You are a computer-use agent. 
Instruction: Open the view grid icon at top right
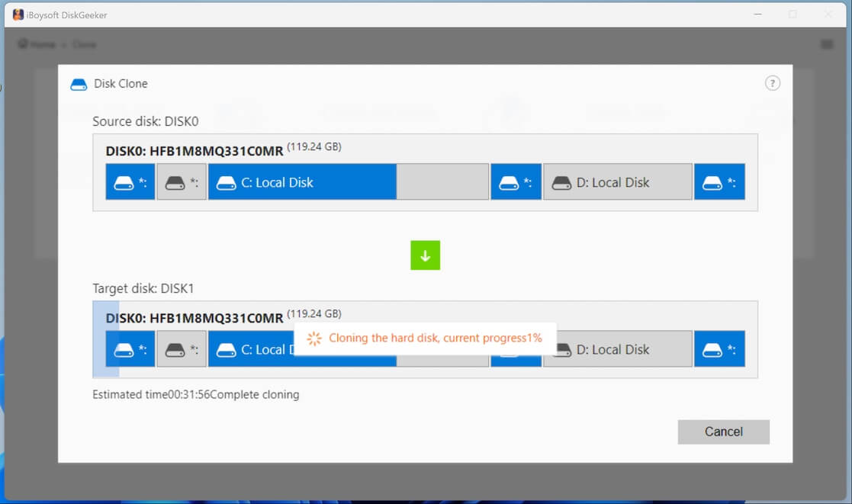(828, 44)
